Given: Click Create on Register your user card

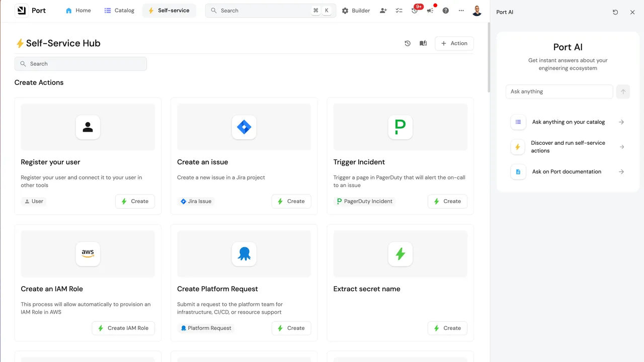Looking at the screenshot, I should (x=135, y=201).
